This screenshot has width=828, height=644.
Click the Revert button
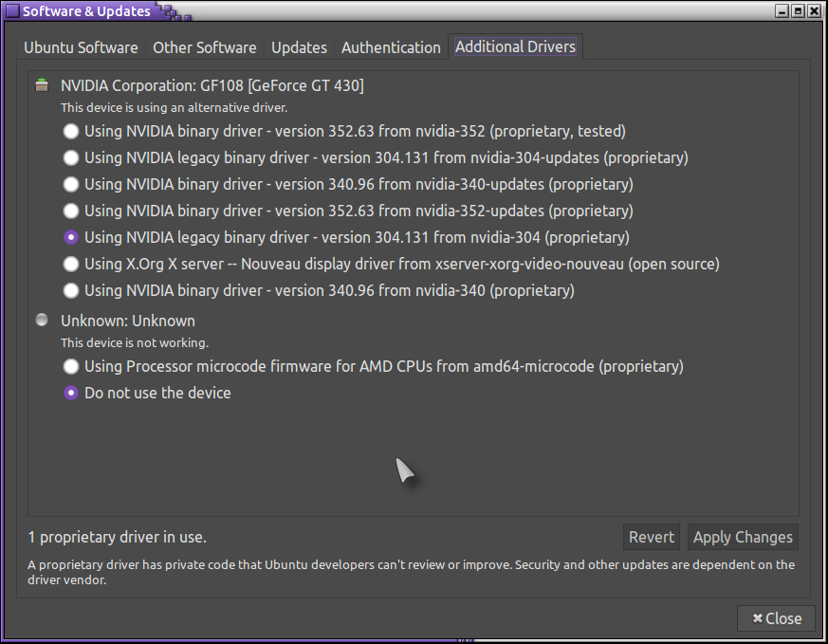tap(651, 537)
